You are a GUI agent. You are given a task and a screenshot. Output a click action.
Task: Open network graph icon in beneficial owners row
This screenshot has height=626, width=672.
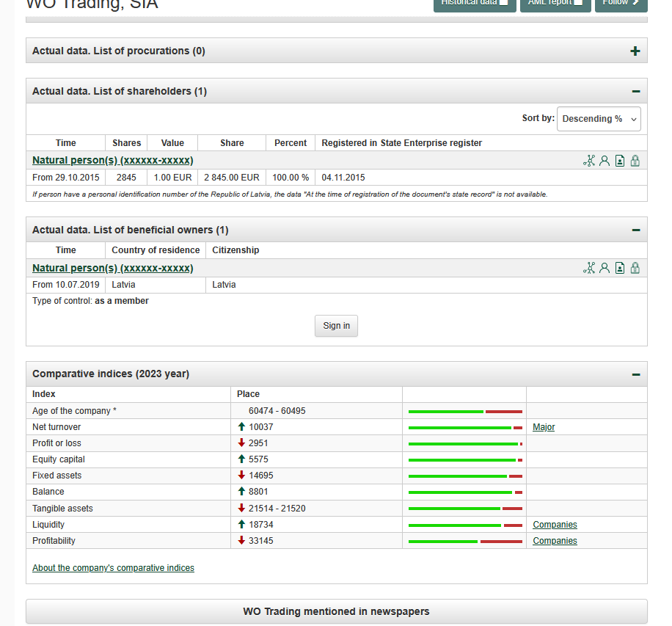click(589, 268)
